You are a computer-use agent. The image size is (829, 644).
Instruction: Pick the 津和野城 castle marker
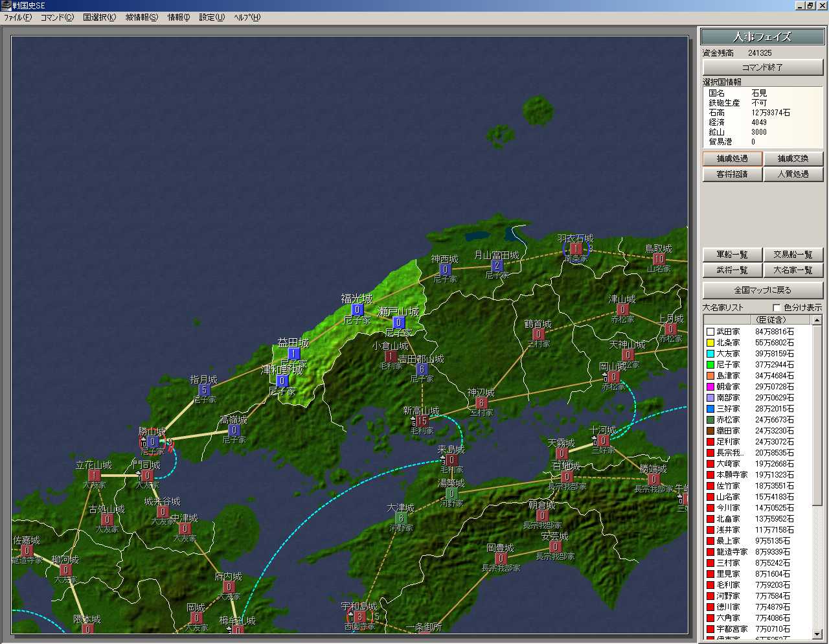coord(282,381)
